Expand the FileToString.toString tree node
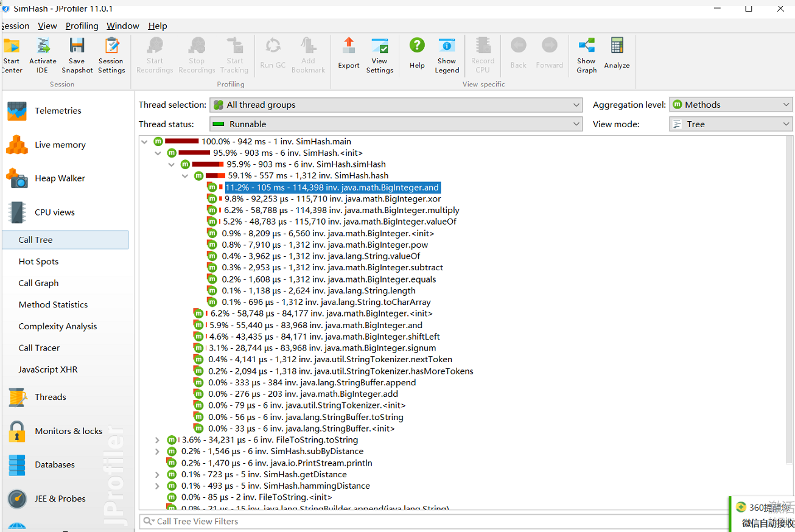The width and height of the screenshot is (795, 532). click(x=158, y=440)
